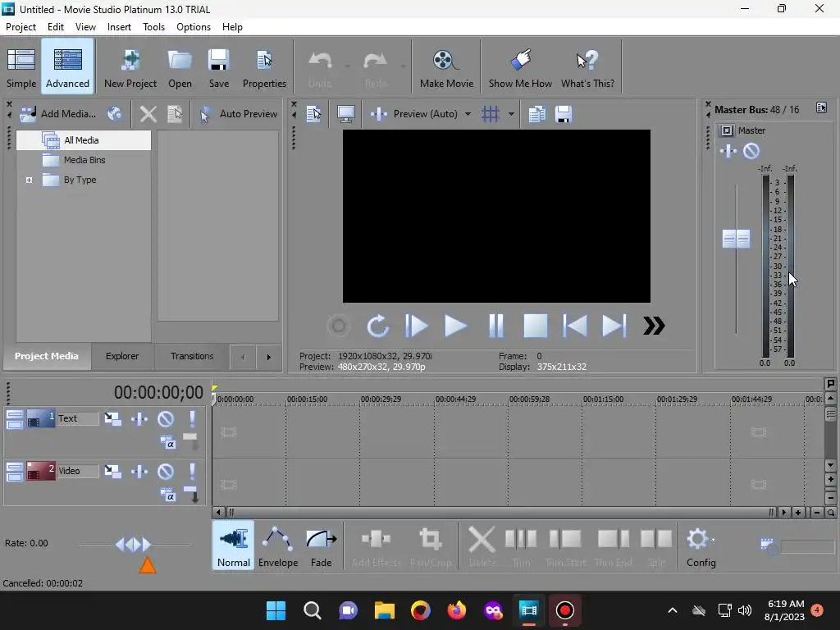Launch Show Me How tutorials

[x=519, y=67]
